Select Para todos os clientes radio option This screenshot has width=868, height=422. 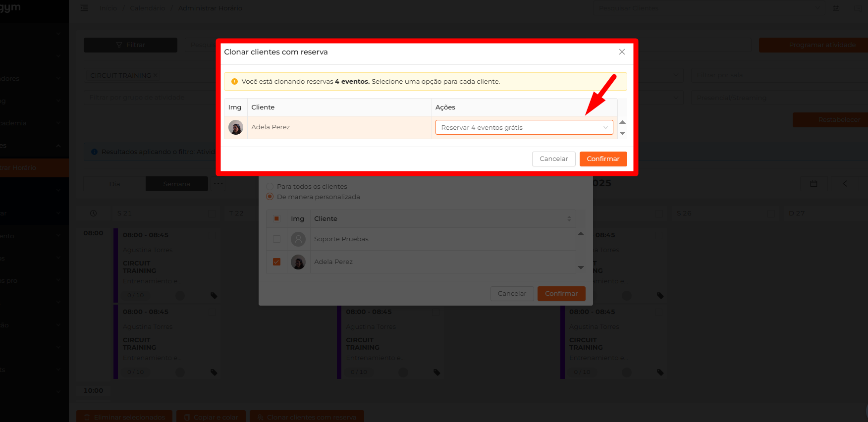pyautogui.click(x=270, y=187)
